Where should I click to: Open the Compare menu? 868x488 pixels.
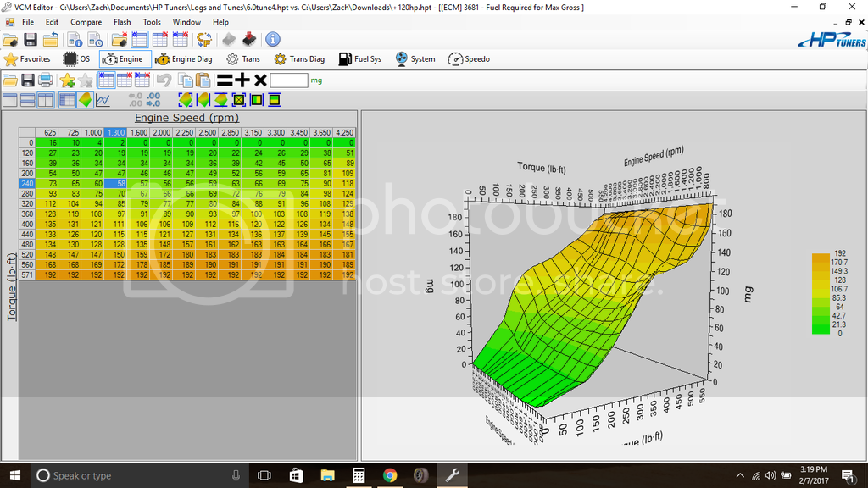86,22
